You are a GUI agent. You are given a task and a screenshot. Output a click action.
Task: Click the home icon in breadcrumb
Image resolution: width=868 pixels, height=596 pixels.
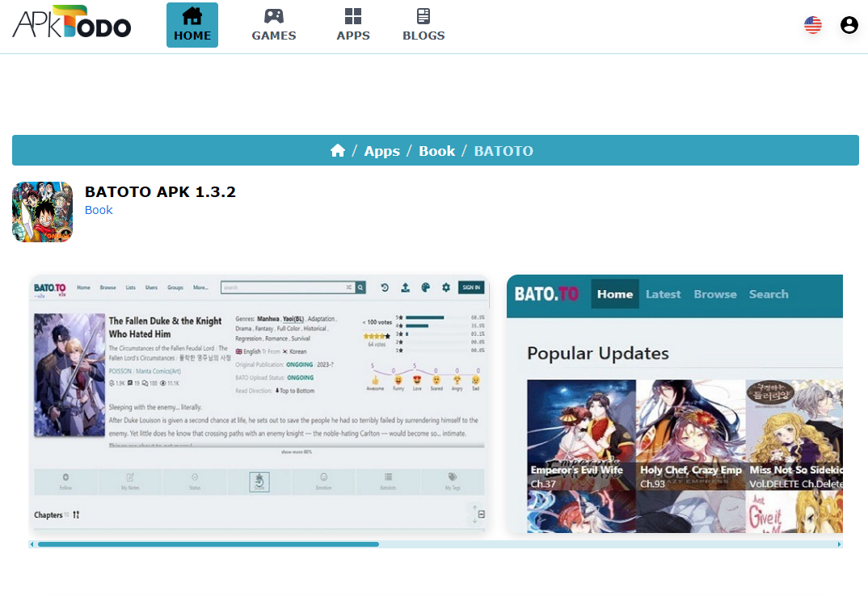[x=338, y=151]
